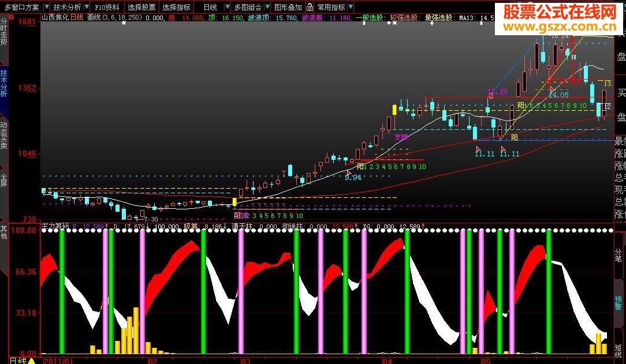Screen dimensions: 626x364
Task: Click the red star icon near 1681
Action: point(11,17)
